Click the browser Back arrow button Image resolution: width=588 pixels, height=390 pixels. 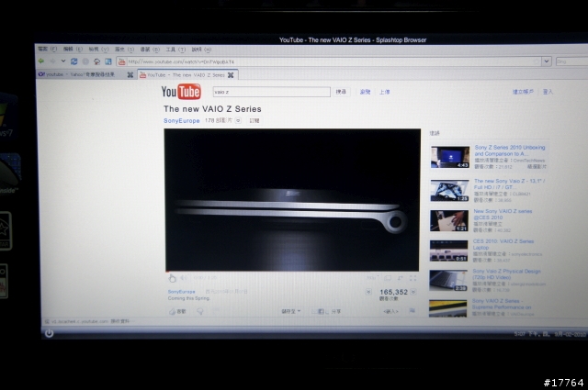pyautogui.click(x=41, y=61)
